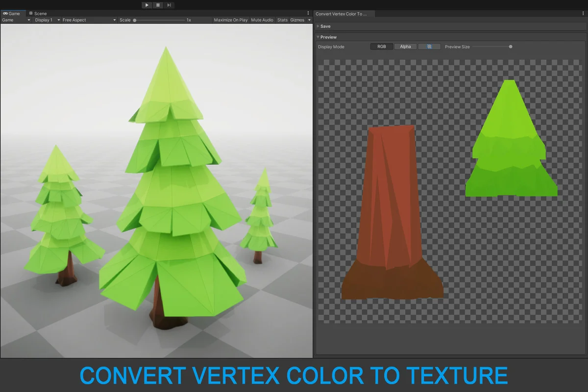Pause game playback
This screenshot has width=588, height=392.
point(158,5)
